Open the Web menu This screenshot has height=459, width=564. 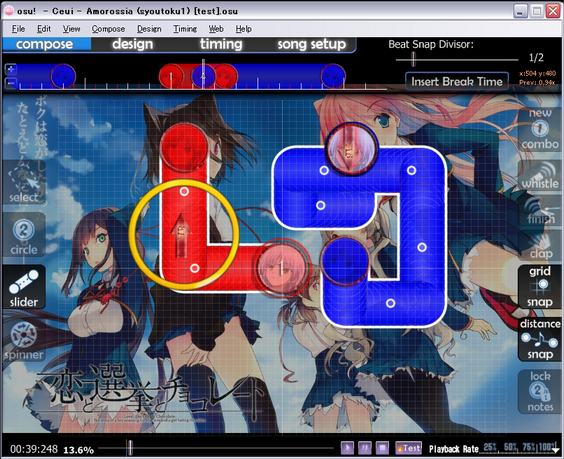click(216, 29)
